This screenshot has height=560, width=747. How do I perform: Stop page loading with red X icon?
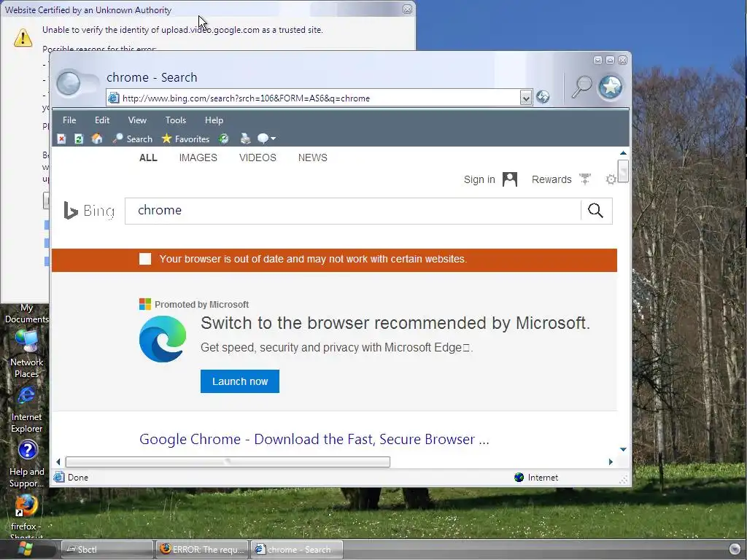pos(61,139)
